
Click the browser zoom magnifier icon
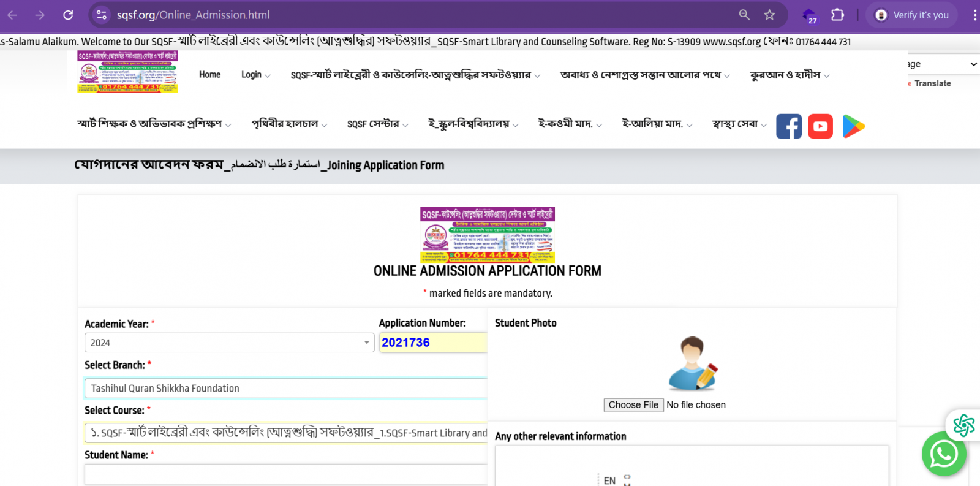pos(744,15)
